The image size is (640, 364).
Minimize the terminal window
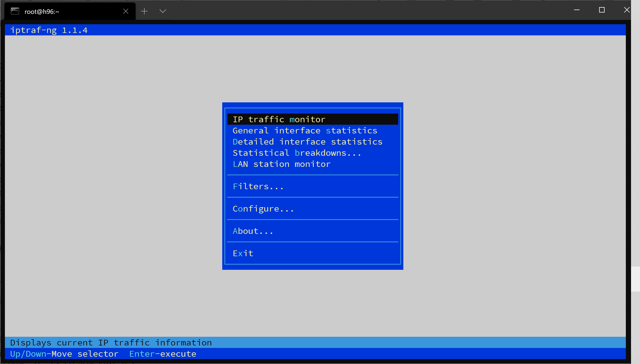[x=577, y=10]
